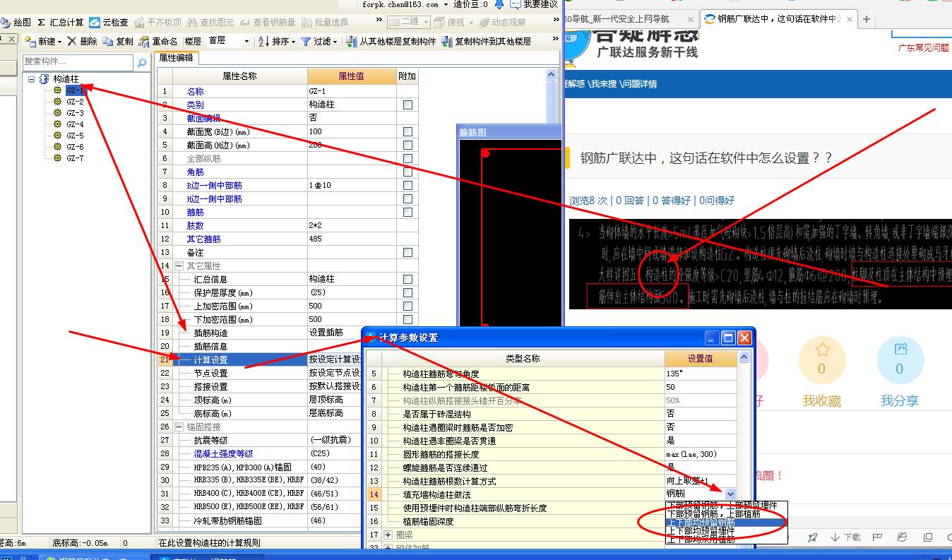This screenshot has width=952, height=560.
Task: Tick the 附加 checkbox for 保护层厚度
Action: coord(407,292)
